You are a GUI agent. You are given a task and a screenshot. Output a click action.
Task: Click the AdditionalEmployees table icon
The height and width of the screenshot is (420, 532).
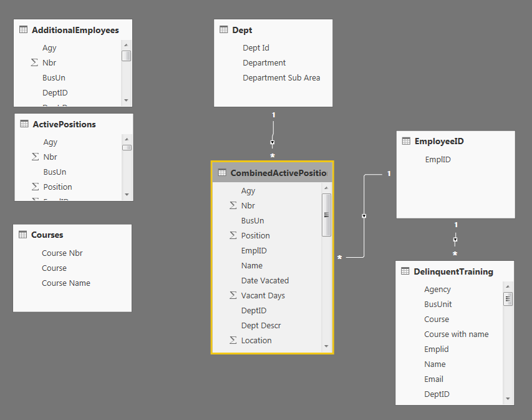pos(24,29)
